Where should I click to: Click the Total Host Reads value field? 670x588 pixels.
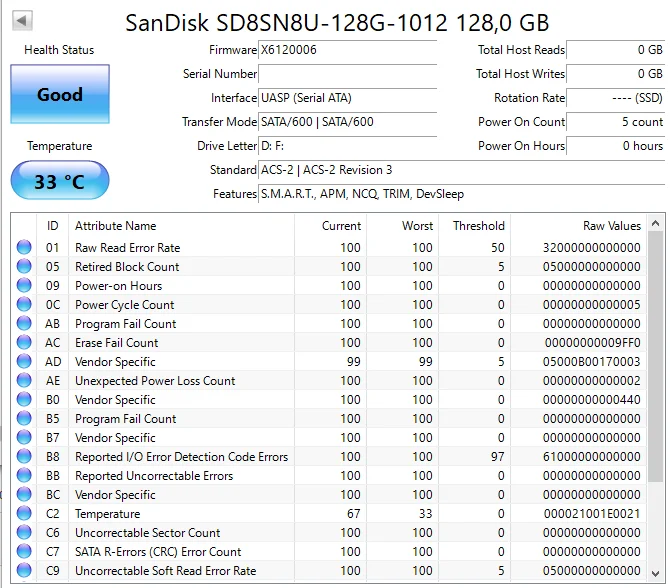pos(615,50)
